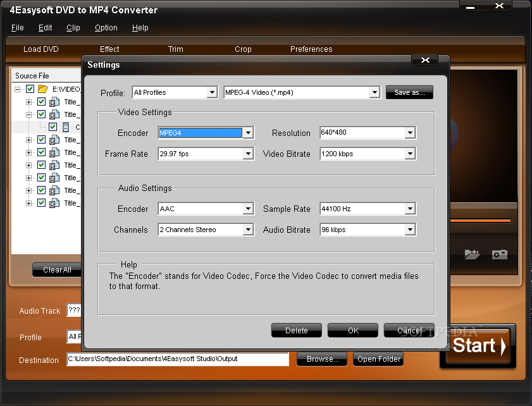Open the MPEG-4 Video (*.mp4) profile dropdown

tap(374, 92)
